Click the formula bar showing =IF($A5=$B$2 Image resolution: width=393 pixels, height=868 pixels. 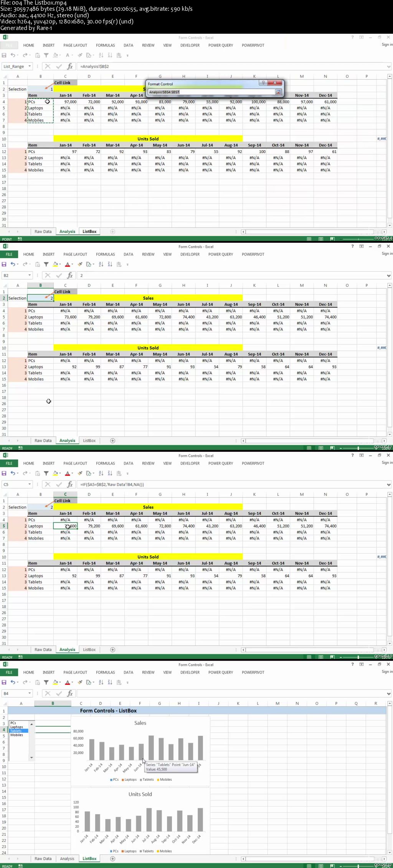point(231,485)
